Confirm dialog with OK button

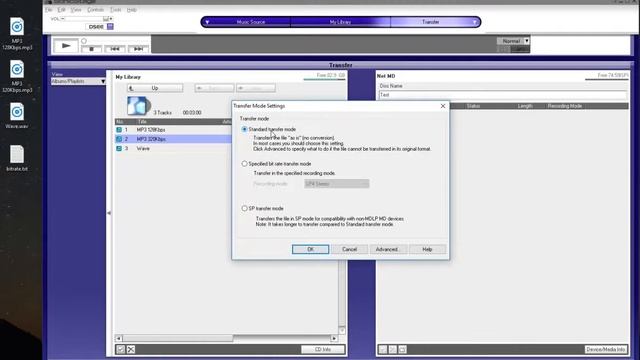coord(310,249)
